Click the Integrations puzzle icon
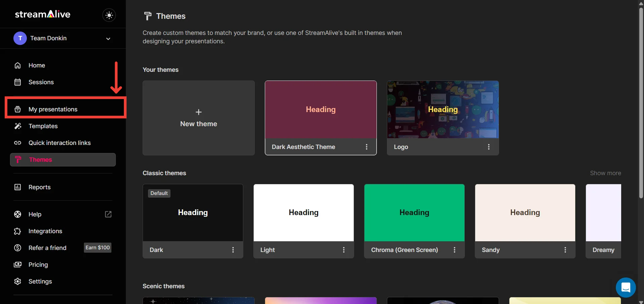 pyautogui.click(x=18, y=231)
